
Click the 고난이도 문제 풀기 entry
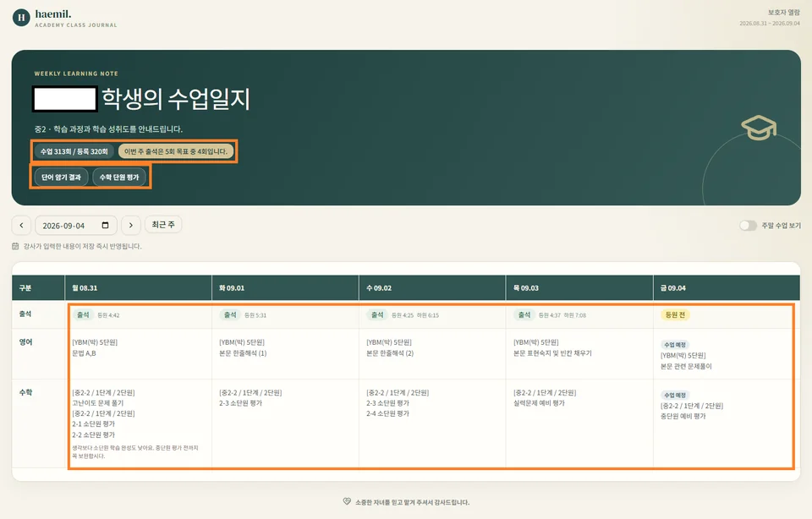98,402
